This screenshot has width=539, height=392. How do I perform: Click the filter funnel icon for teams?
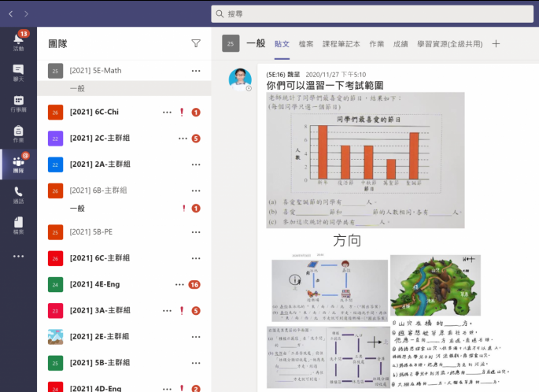click(196, 43)
